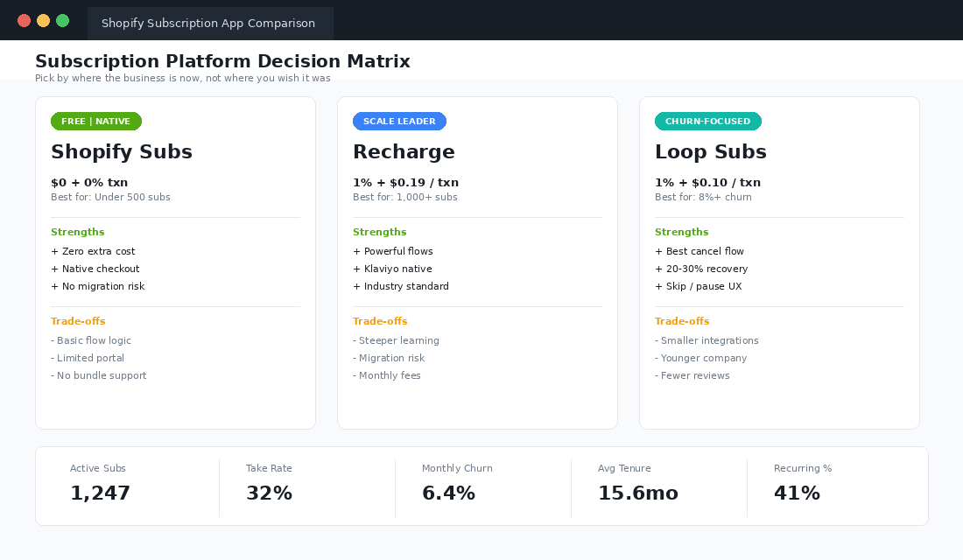Click the 1,247 active subs value
Image resolution: width=963 pixels, height=560 pixels.
[x=100, y=493]
